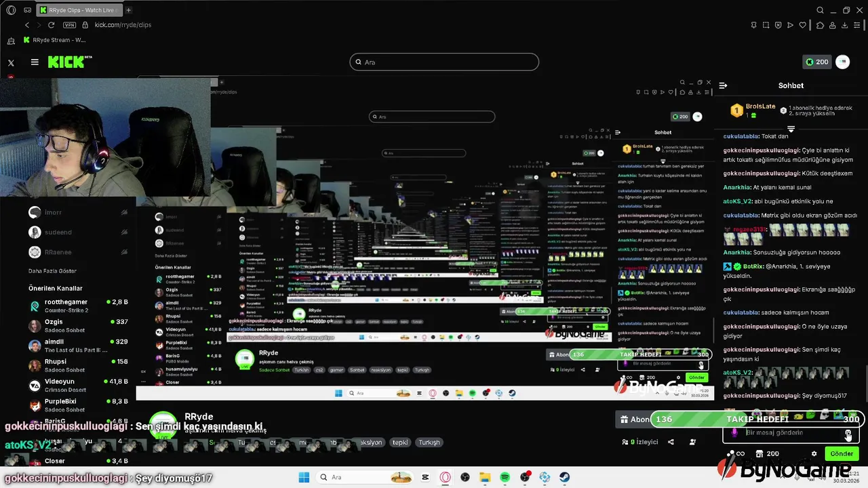Image resolution: width=868 pixels, height=488 pixels.
Task: Open the round profile avatar in the Kick header
Action: tap(843, 62)
